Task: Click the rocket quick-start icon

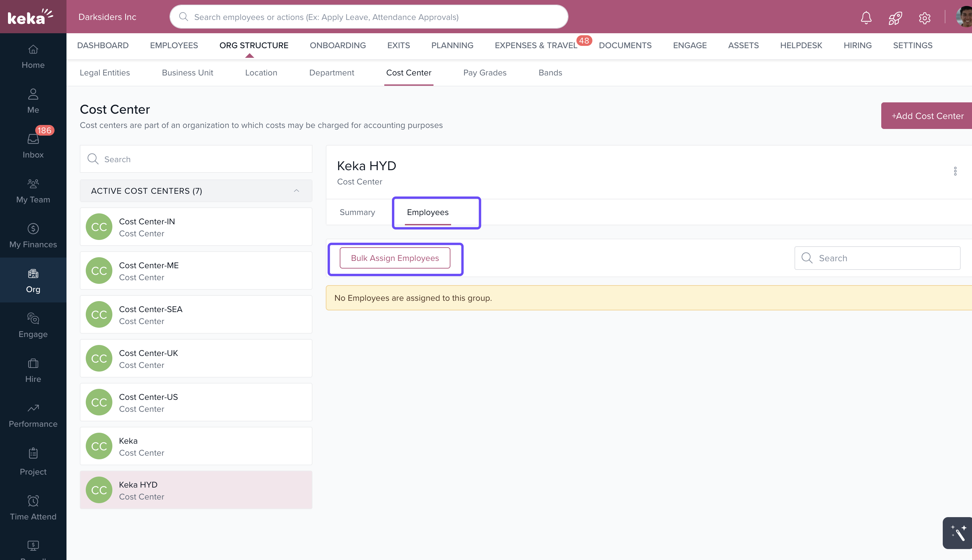Action: click(x=895, y=18)
